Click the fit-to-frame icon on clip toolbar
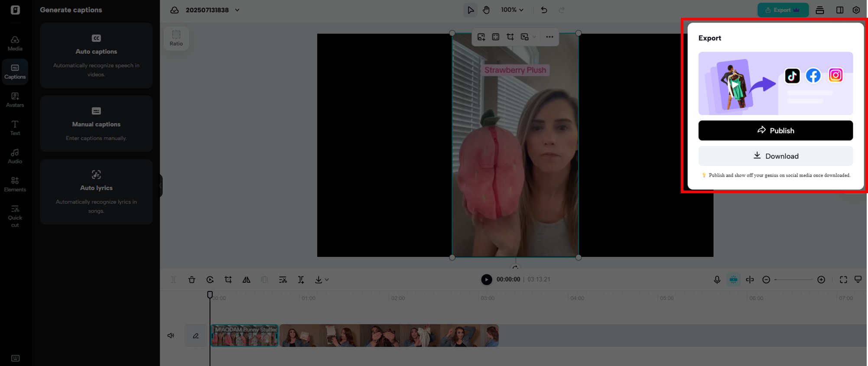 tap(495, 37)
